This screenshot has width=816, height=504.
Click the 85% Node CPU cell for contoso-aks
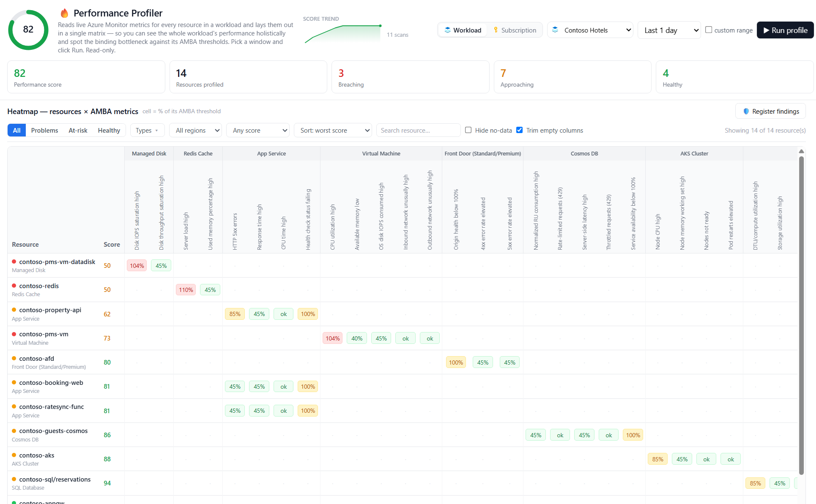point(657,459)
